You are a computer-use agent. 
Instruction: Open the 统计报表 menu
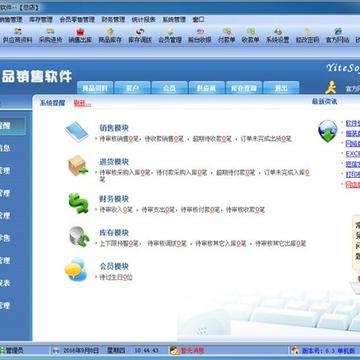(144, 20)
